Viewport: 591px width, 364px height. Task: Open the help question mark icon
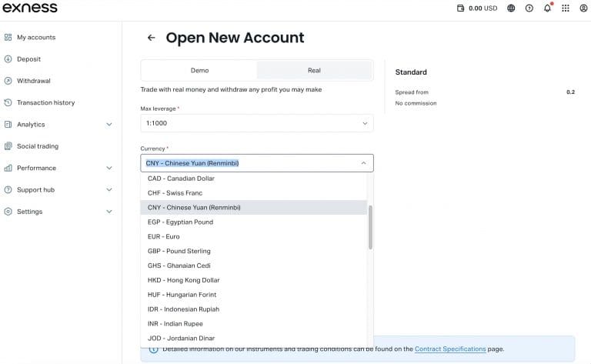coord(529,8)
